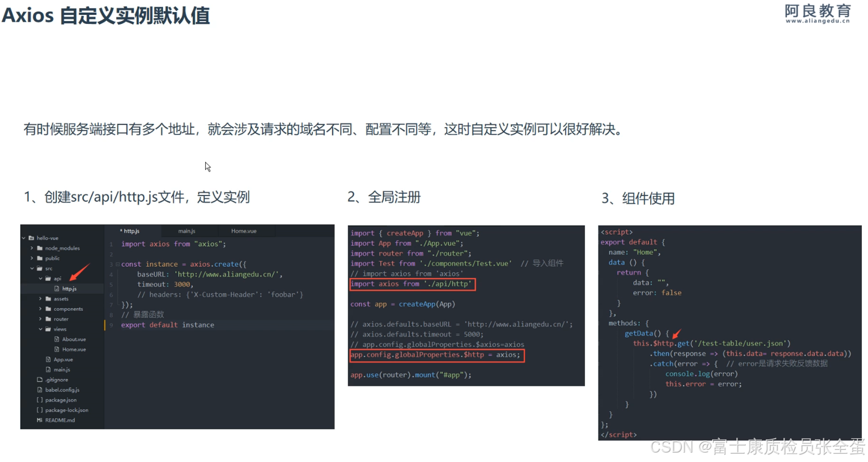Click the 'export default {' line
The height and width of the screenshot is (462, 868).
633,242
